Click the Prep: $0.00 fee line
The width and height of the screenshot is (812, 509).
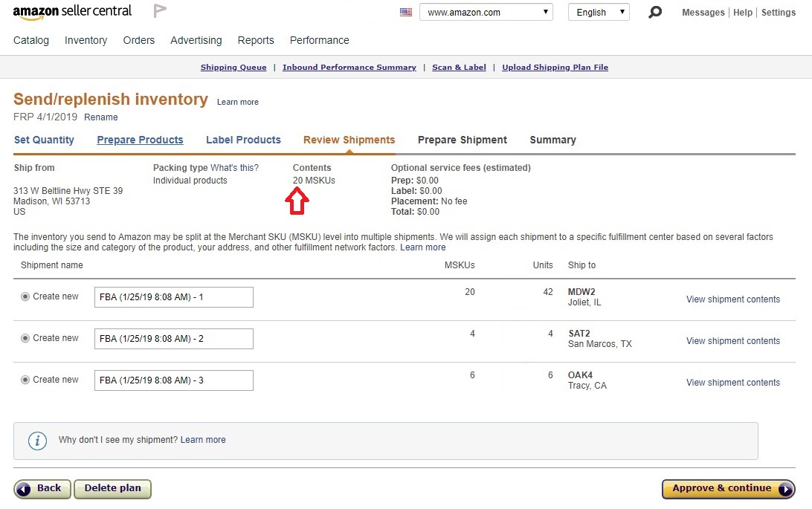[x=415, y=181]
